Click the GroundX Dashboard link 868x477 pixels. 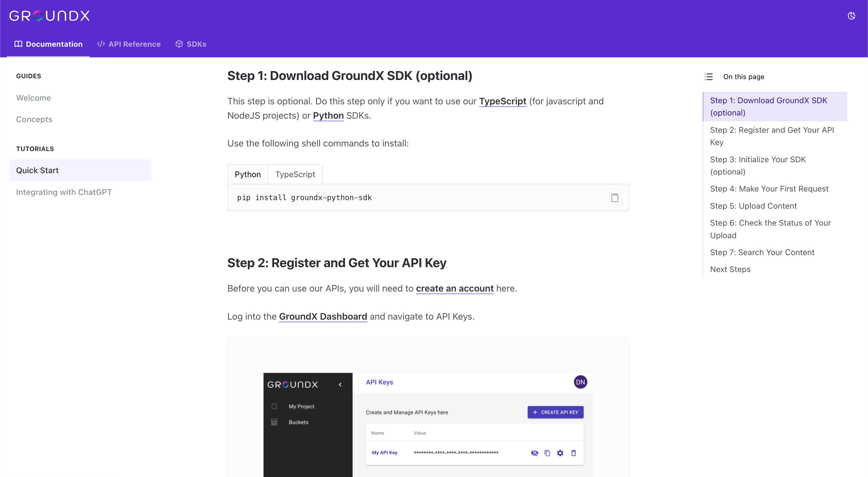(x=323, y=316)
